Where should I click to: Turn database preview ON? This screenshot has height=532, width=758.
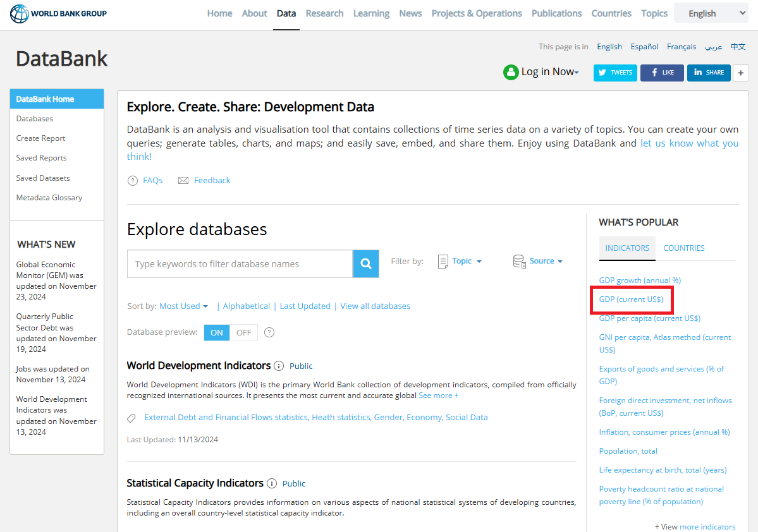(x=217, y=332)
